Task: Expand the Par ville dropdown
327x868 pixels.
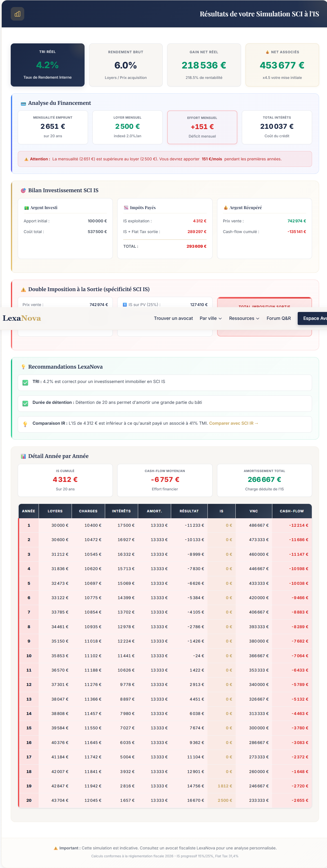Action: click(211, 318)
